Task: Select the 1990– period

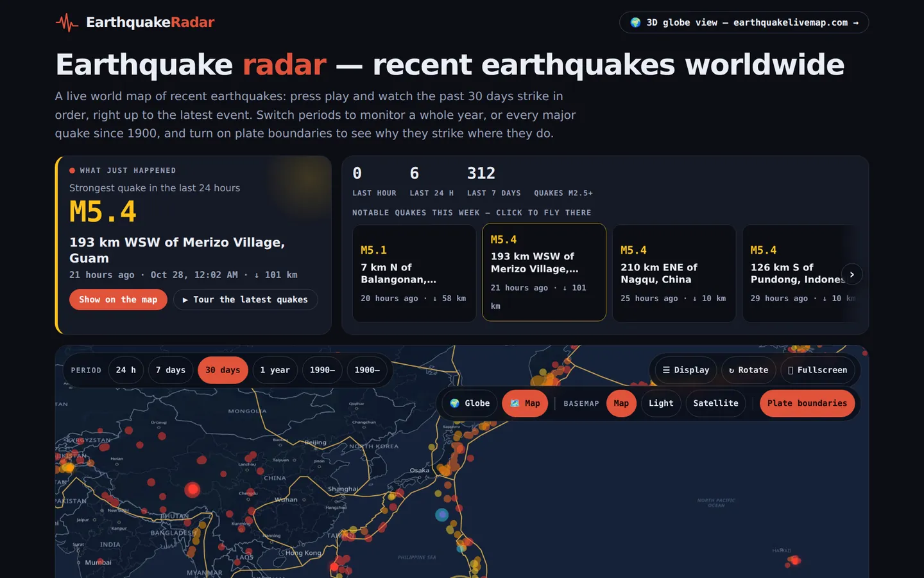Action: [x=322, y=370]
